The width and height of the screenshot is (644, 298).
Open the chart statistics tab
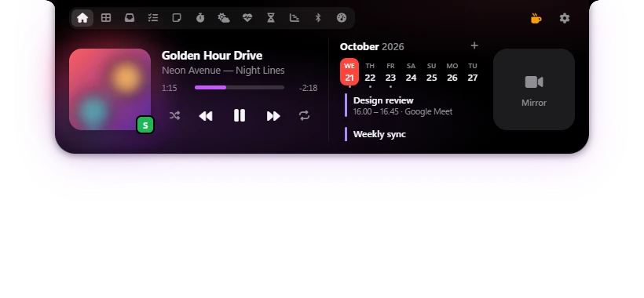coord(295,18)
